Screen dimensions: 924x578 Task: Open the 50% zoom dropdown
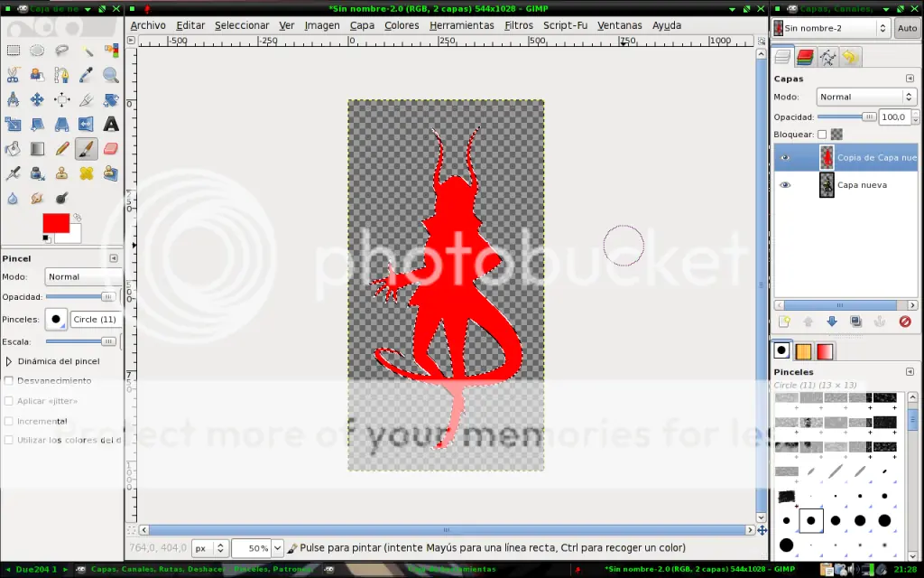277,548
